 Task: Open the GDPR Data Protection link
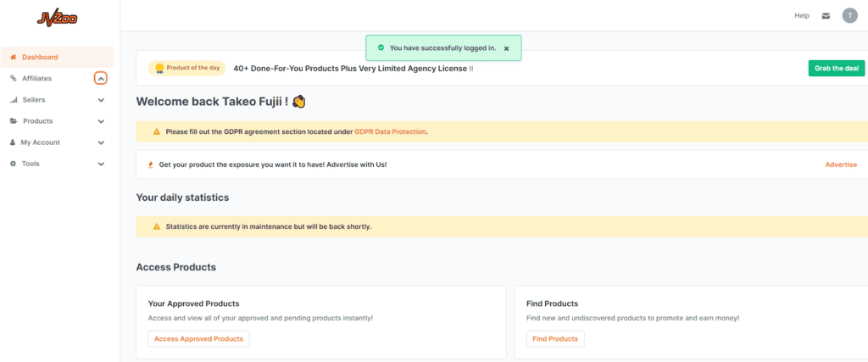(x=390, y=131)
